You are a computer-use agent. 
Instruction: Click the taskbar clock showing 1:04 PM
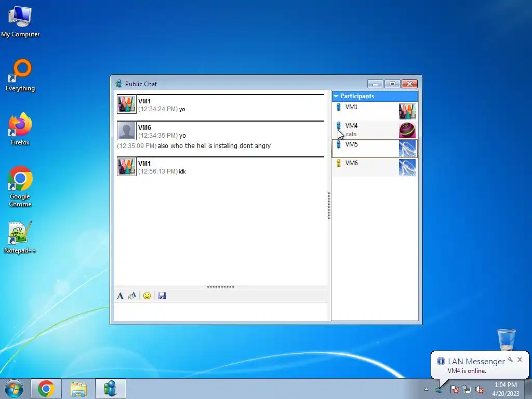[x=506, y=389]
